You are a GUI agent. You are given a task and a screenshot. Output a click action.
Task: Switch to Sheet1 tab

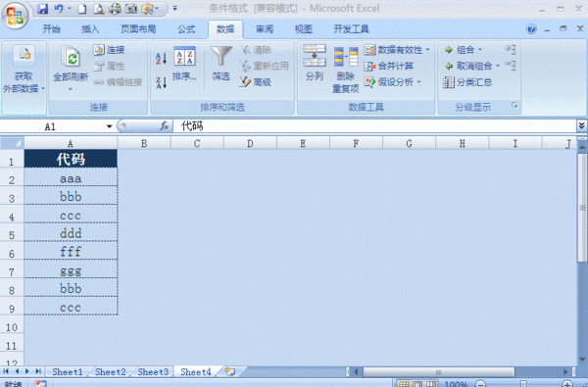(68, 371)
